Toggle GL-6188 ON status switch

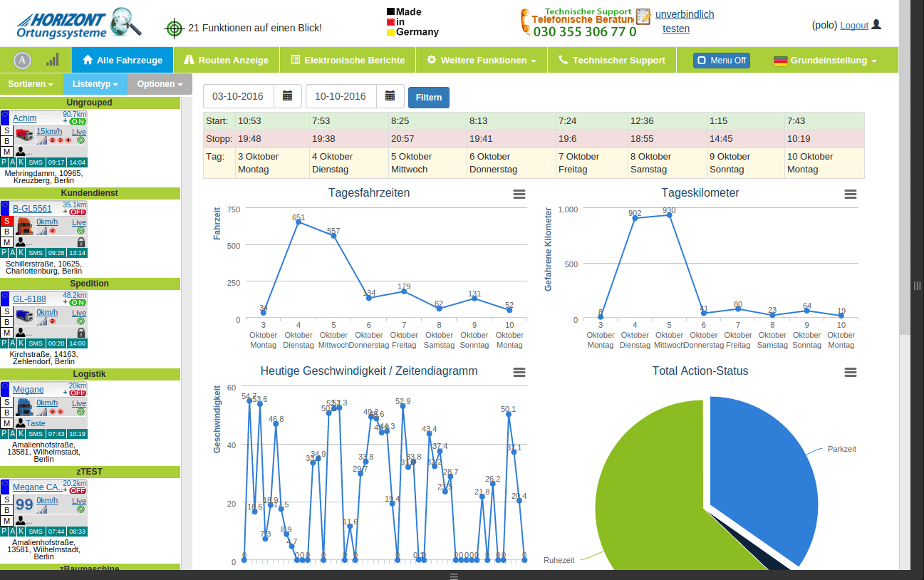coord(78,303)
